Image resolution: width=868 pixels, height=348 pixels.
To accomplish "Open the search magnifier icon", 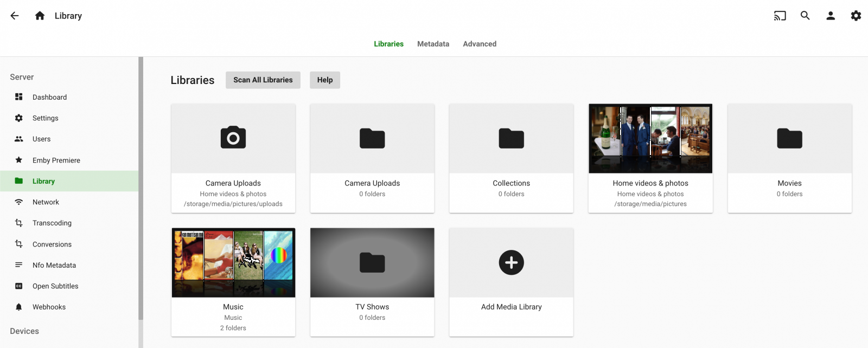I will pos(805,16).
